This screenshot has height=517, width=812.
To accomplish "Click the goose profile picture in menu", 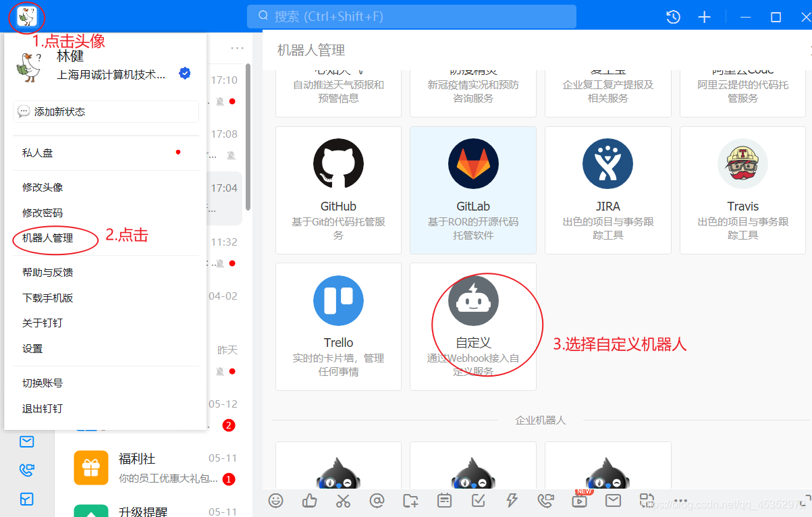I will tap(29, 67).
